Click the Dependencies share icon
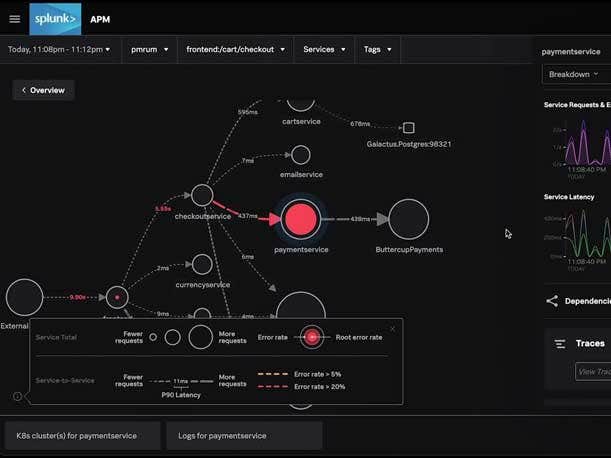The width and height of the screenshot is (611, 458). click(x=552, y=301)
